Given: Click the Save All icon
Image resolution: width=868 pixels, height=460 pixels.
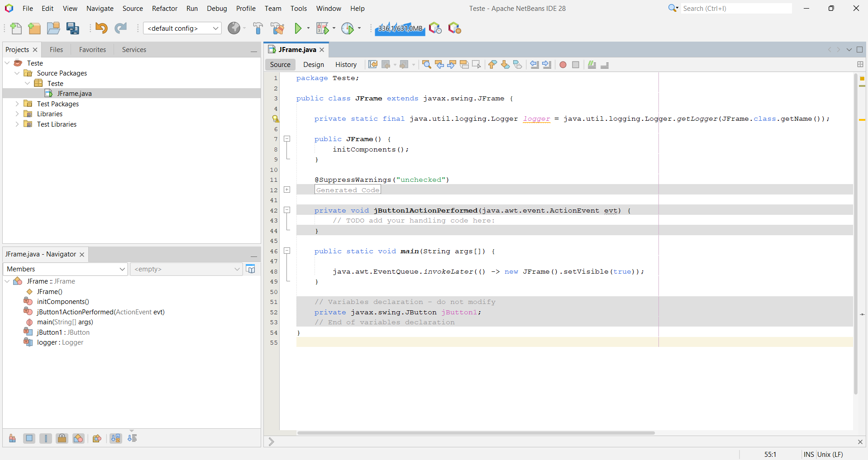Looking at the screenshot, I should click(x=72, y=28).
